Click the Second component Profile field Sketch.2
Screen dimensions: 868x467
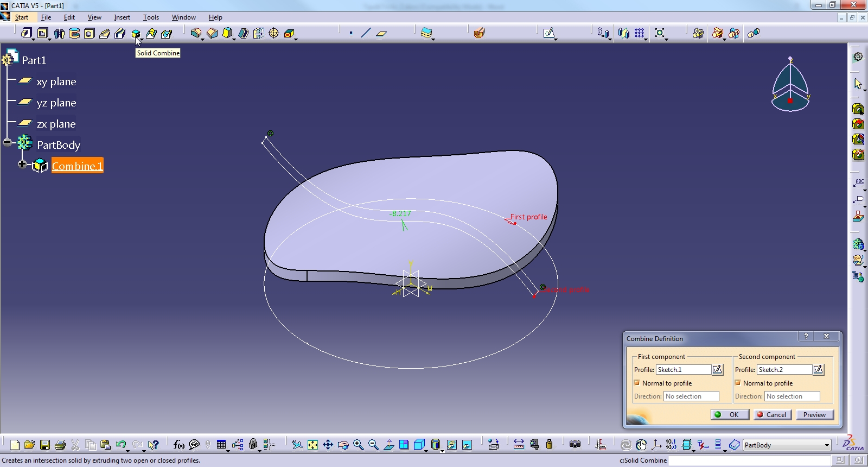[x=784, y=369]
